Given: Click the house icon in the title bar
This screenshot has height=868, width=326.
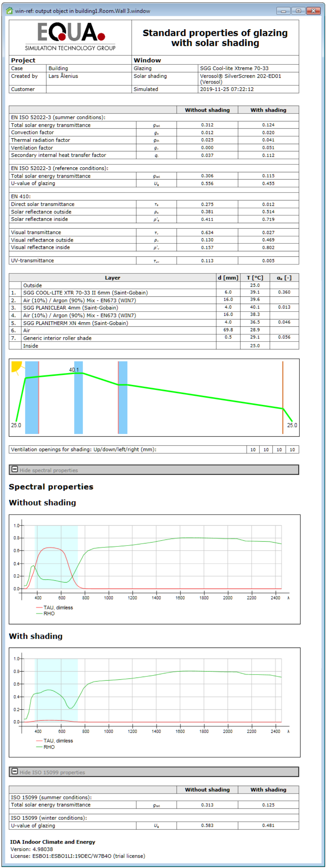Looking at the screenshot, I should pos(9,11).
